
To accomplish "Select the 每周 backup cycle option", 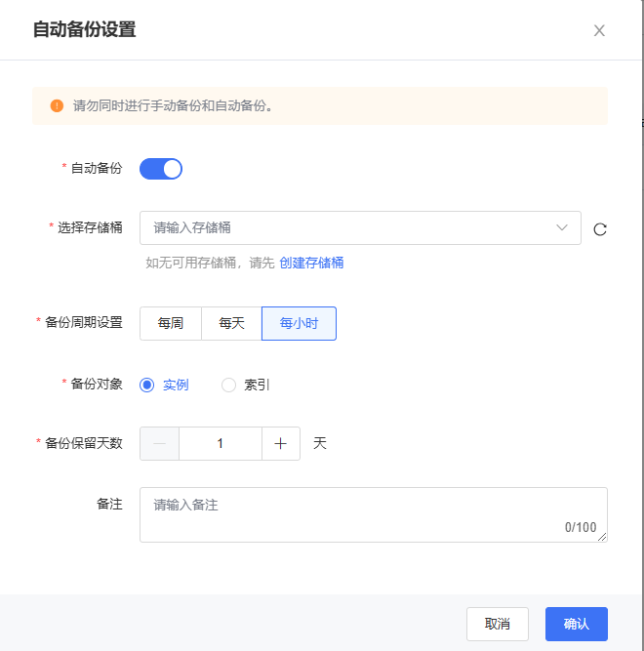I will tap(171, 323).
